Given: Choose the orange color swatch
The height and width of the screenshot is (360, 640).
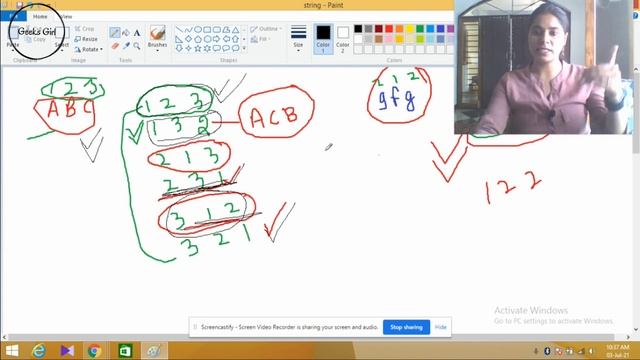Looking at the screenshot, I should (399, 28).
